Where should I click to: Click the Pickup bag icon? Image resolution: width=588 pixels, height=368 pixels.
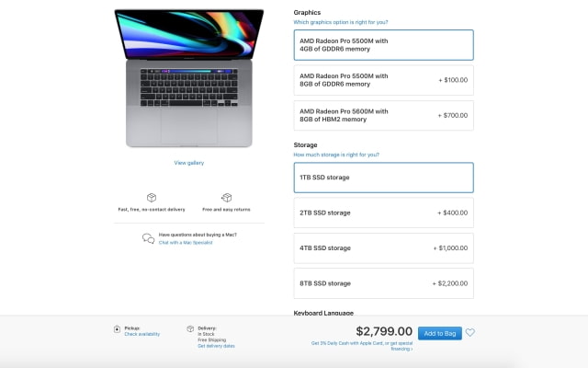117,329
